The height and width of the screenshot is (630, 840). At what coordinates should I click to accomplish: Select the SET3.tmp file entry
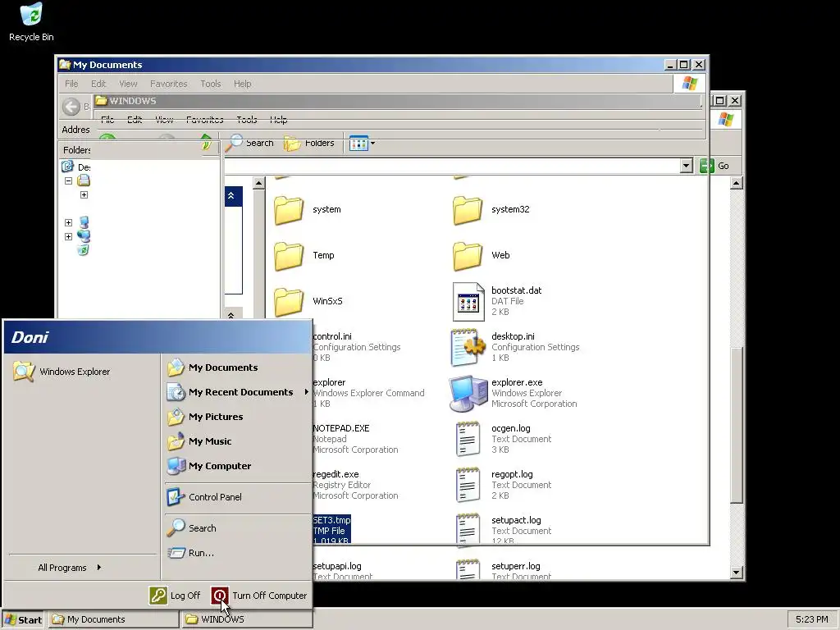(331, 531)
